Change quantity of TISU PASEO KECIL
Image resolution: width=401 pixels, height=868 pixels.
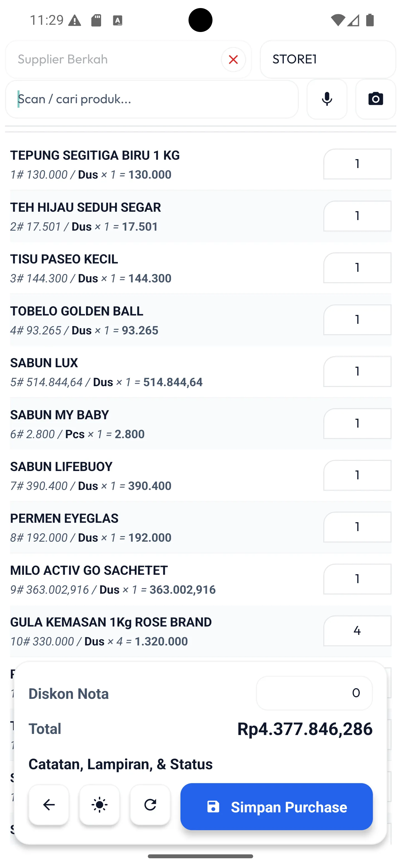tap(357, 268)
